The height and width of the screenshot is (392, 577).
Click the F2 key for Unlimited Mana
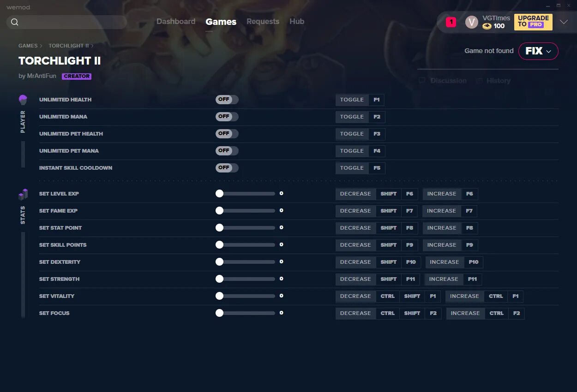pyautogui.click(x=377, y=117)
